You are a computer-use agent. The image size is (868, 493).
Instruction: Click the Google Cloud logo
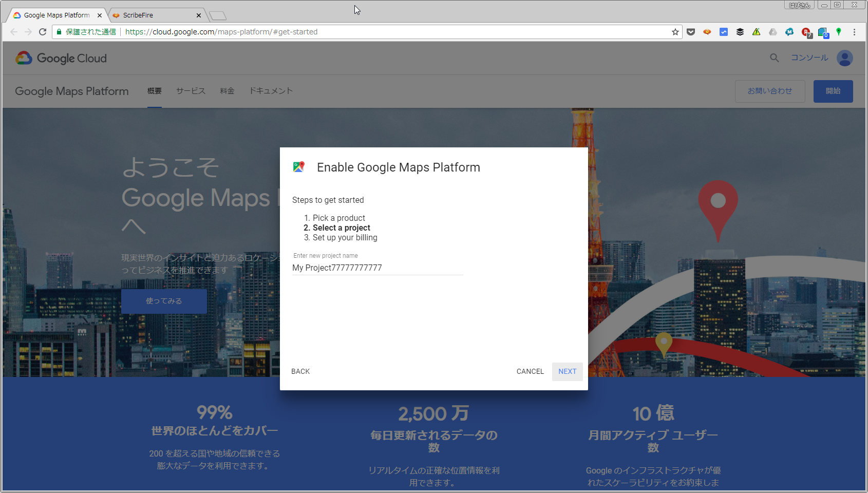(x=61, y=58)
